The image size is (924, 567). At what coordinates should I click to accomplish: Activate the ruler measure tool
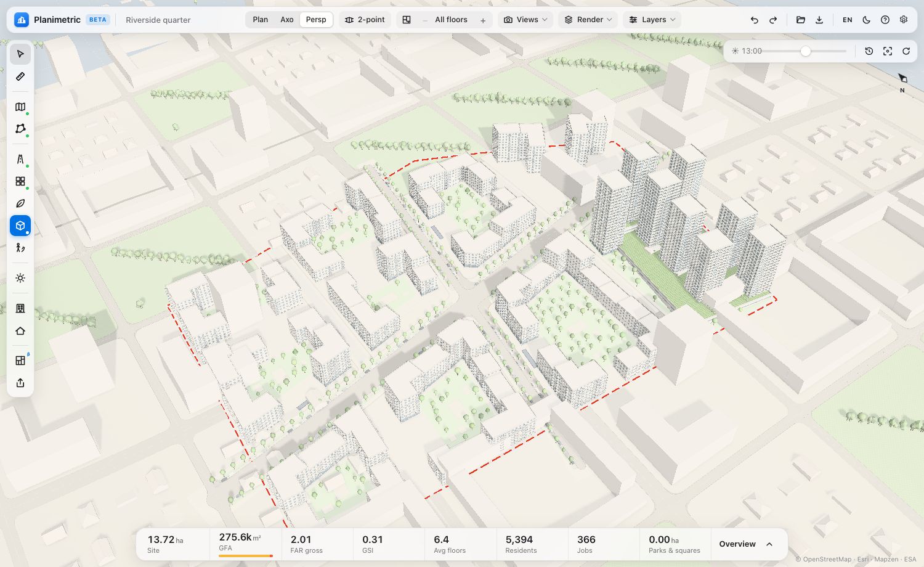coord(20,76)
